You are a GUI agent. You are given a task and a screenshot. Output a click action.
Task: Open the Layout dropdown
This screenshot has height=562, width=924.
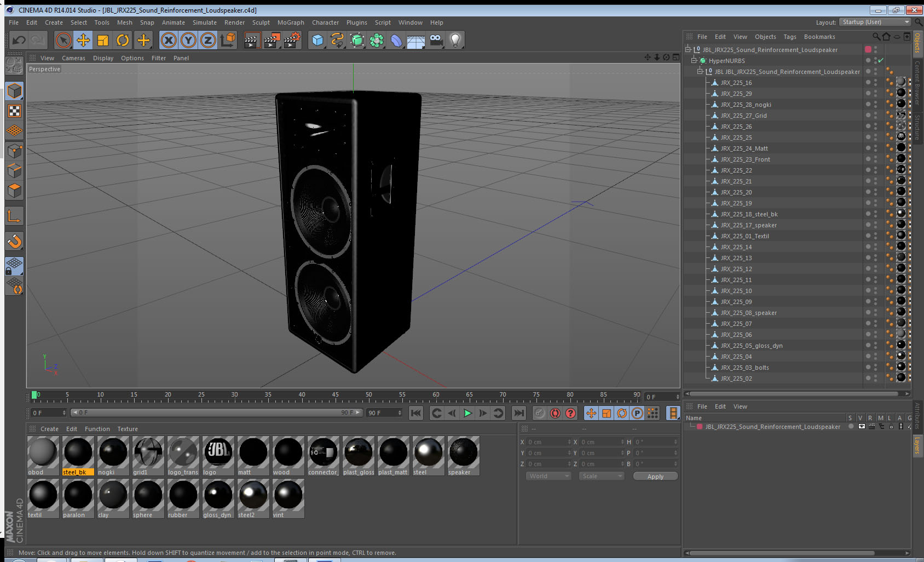[x=875, y=22]
